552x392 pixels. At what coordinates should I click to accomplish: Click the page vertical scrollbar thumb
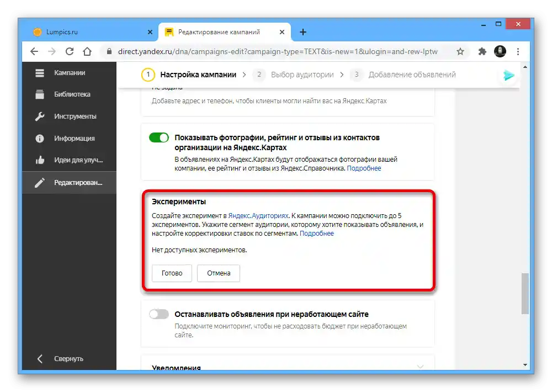tap(525, 293)
